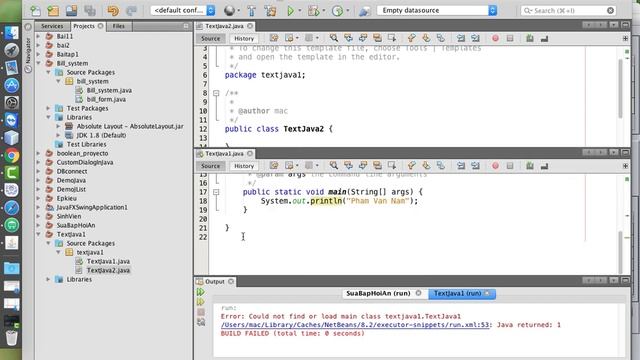Click the Stop square icon in Output panel

coord(201,312)
